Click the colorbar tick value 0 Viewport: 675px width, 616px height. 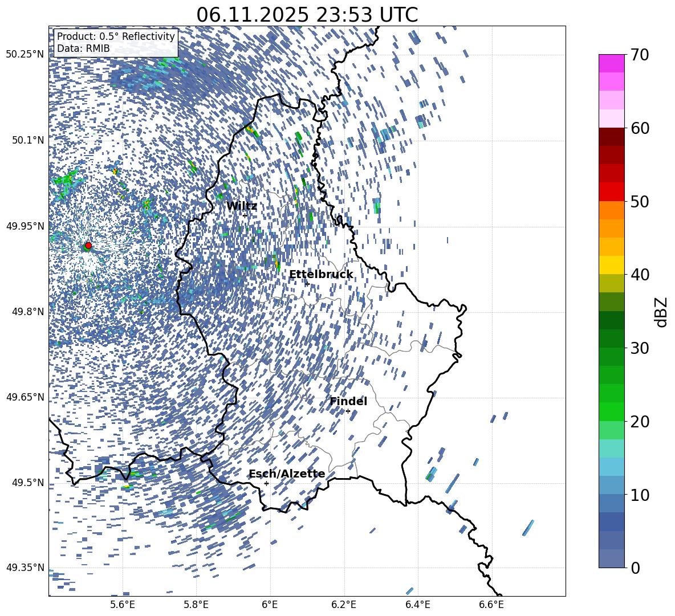(x=635, y=568)
